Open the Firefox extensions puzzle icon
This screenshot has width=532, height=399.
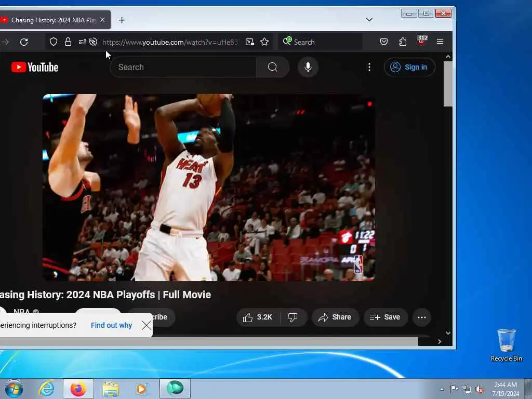[x=403, y=42]
